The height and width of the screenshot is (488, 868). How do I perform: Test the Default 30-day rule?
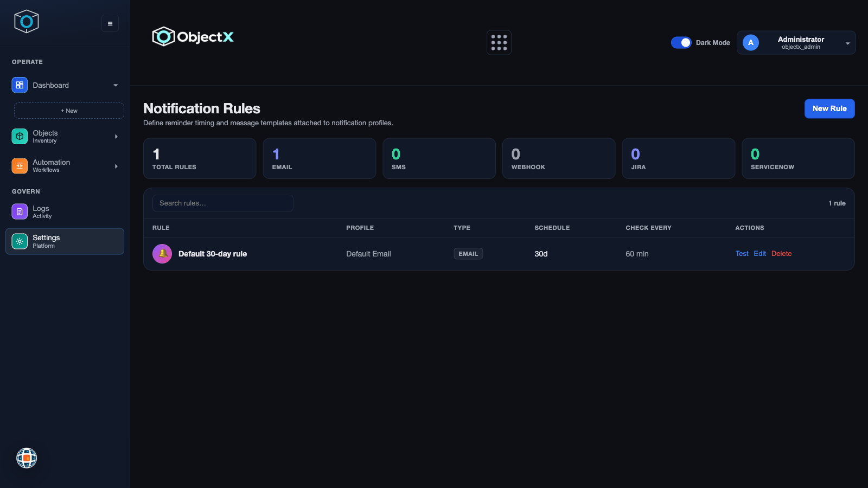coord(742,254)
